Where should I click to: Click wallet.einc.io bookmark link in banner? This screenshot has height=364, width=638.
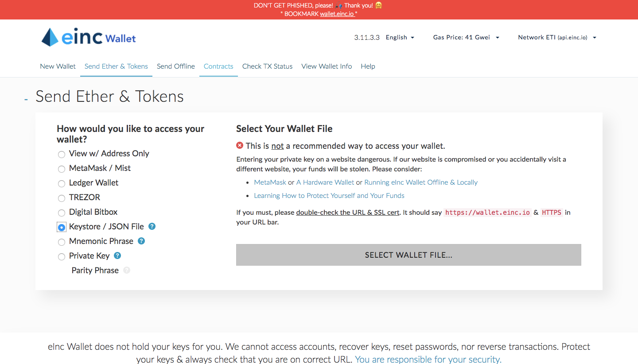point(337,14)
